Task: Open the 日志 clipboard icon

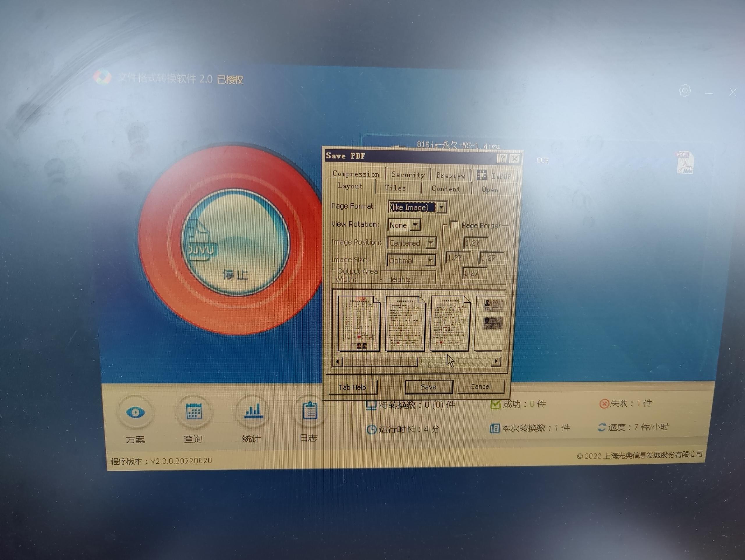Action: (310, 410)
